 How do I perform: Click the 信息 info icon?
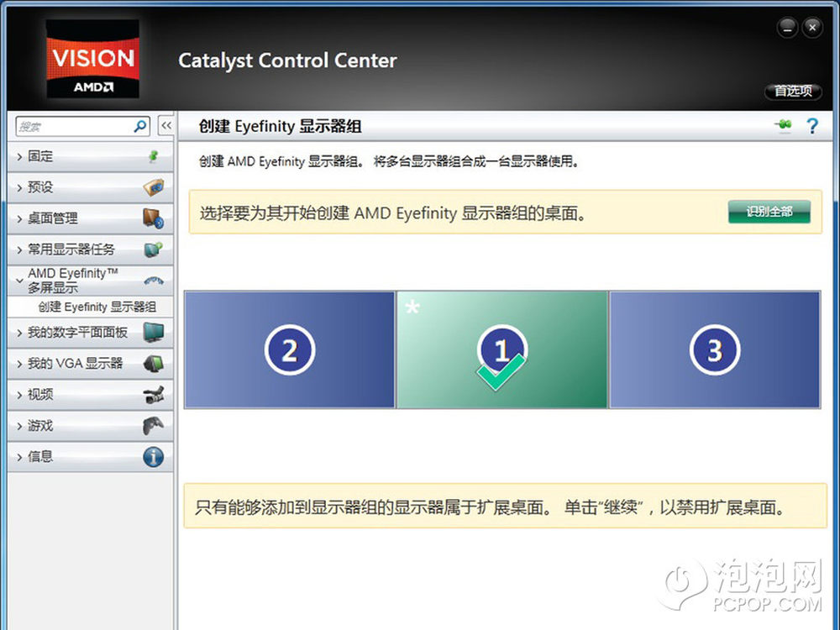(153, 457)
